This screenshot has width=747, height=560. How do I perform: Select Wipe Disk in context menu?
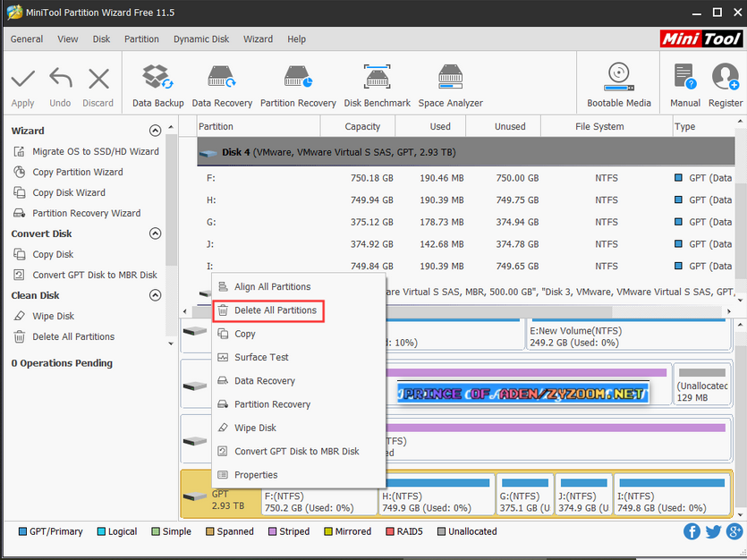[299, 428]
